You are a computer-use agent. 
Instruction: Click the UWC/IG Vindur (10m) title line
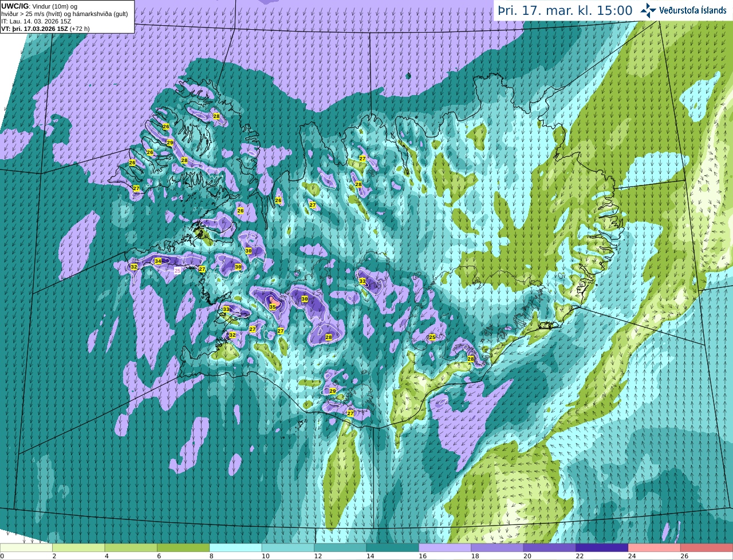tap(39, 6)
